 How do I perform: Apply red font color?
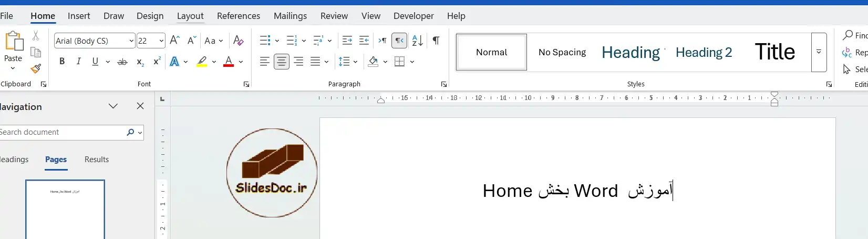[x=229, y=62]
